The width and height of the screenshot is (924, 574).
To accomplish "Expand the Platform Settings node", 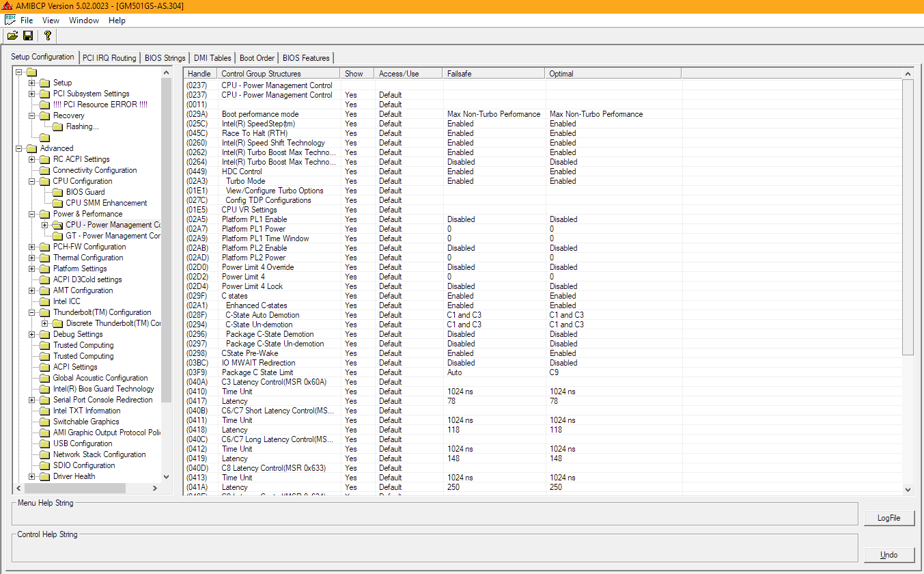I will 31,269.
